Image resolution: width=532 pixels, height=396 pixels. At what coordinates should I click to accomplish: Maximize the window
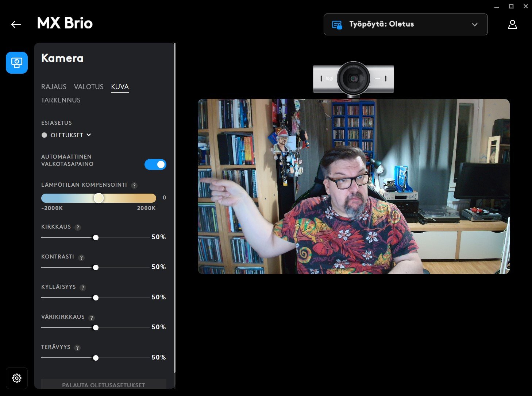pos(511,6)
